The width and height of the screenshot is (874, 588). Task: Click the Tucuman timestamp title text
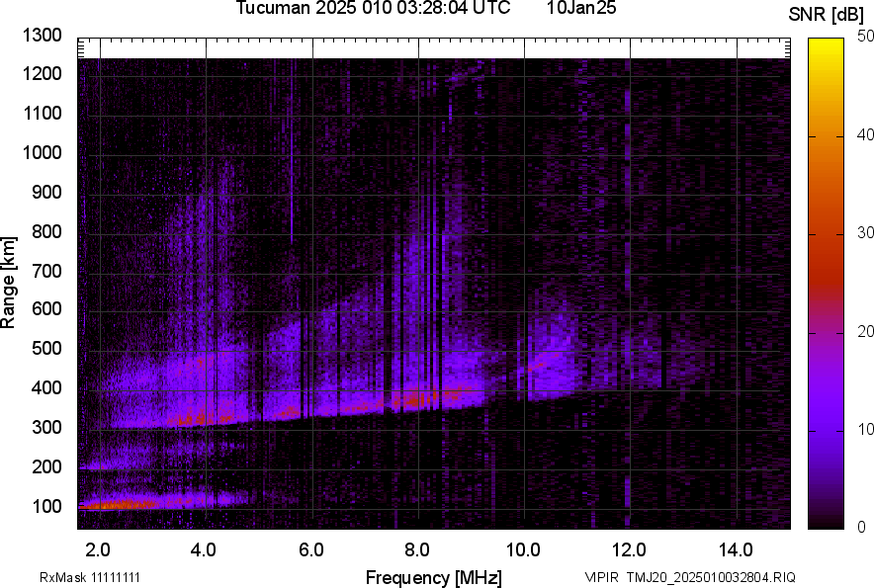[x=373, y=9]
